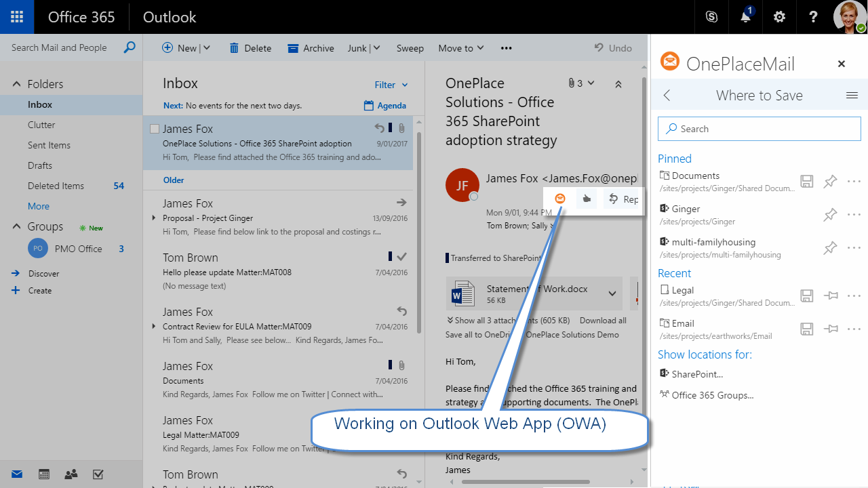Screen dimensions: 868x488
Task: Save to Email recent location
Action: pyautogui.click(x=807, y=329)
